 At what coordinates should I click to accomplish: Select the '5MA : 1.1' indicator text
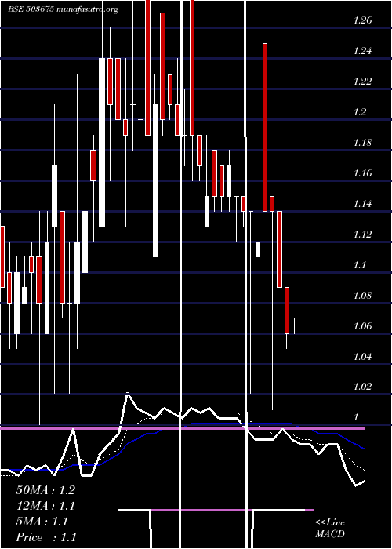click(x=42, y=522)
